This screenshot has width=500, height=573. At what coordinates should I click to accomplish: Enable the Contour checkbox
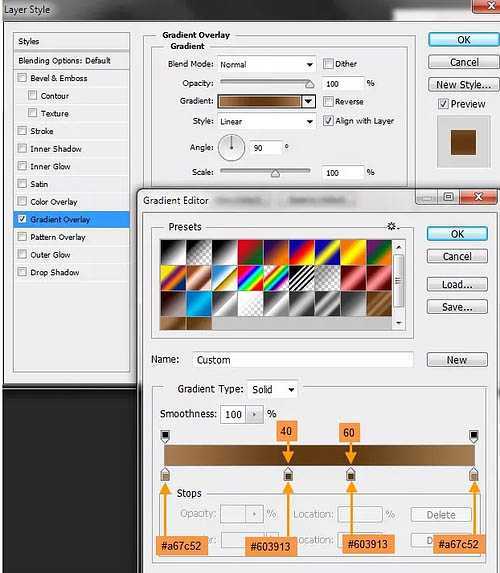(x=33, y=95)
